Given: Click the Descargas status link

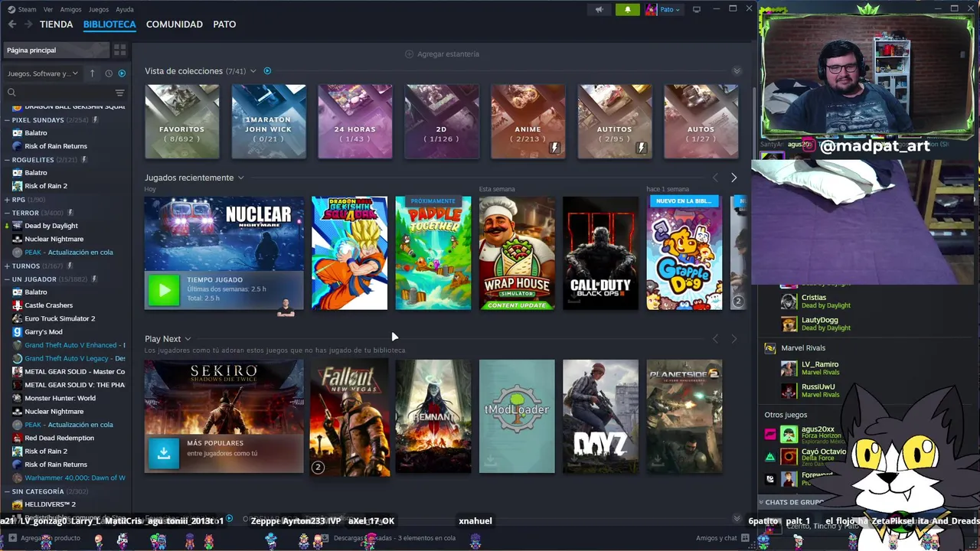Looking at the screenshot, I should (x=394, y=538).
